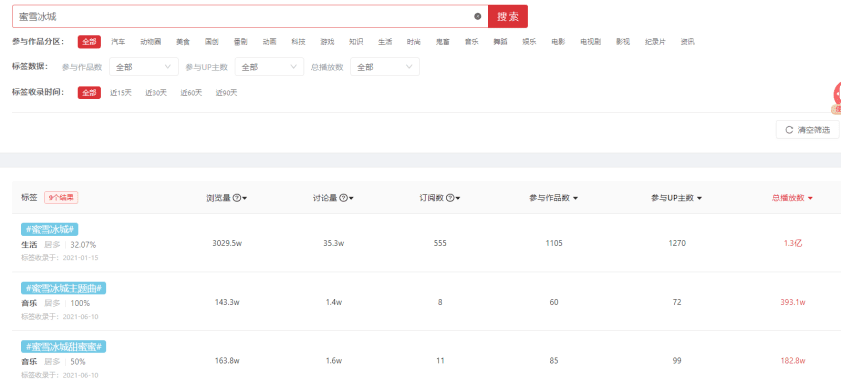Screen dimensions: 841x386
Task: Open the 参与UP主数 dropdown
Action: coord(269,67)
